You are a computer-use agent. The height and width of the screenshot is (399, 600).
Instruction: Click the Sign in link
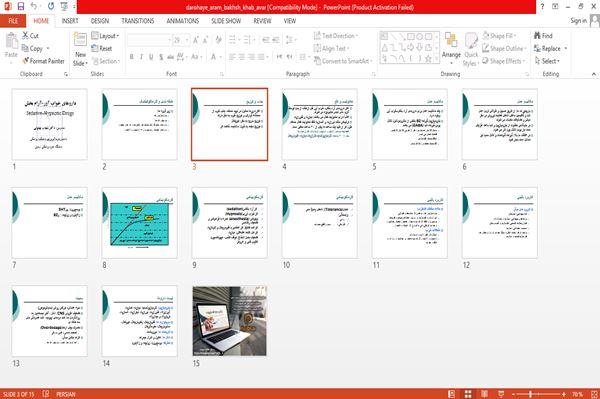click(578, 21)
